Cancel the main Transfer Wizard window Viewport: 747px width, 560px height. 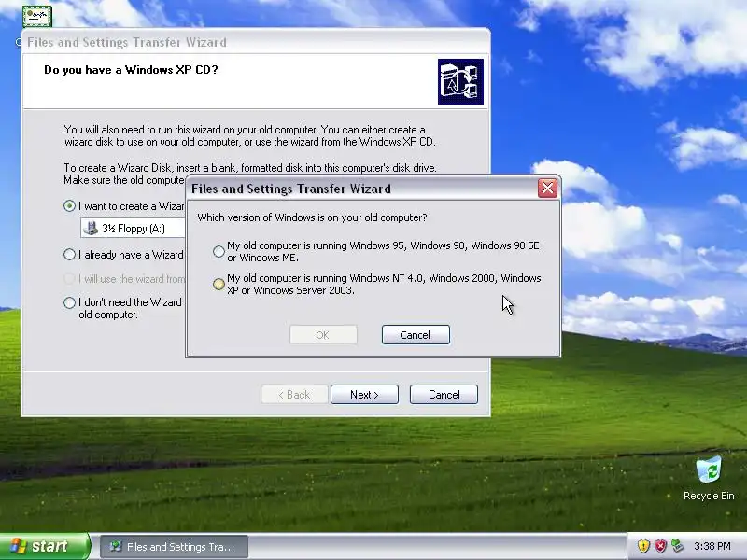click(444, 394)
